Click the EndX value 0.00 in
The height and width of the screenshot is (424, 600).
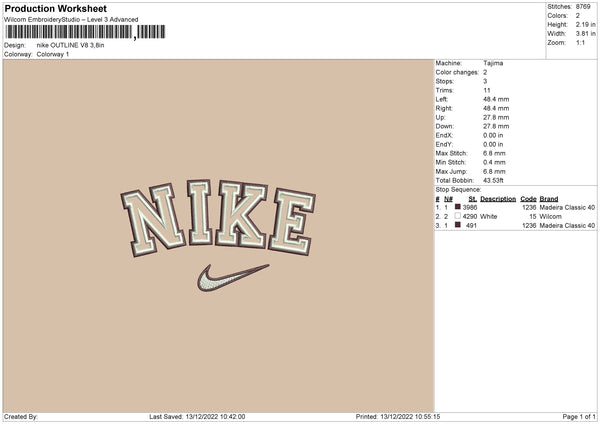[x=493, y=135]
